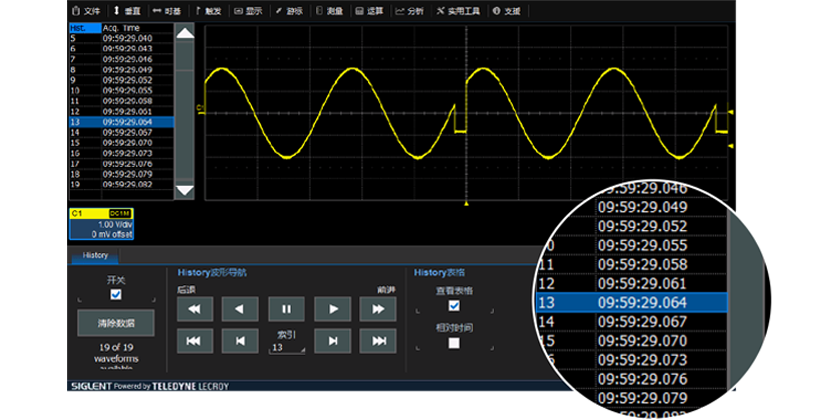Enable the 相对时间 relative time checkbox
This screenshot has height=420, width=840.
click(x=454, y=343)
